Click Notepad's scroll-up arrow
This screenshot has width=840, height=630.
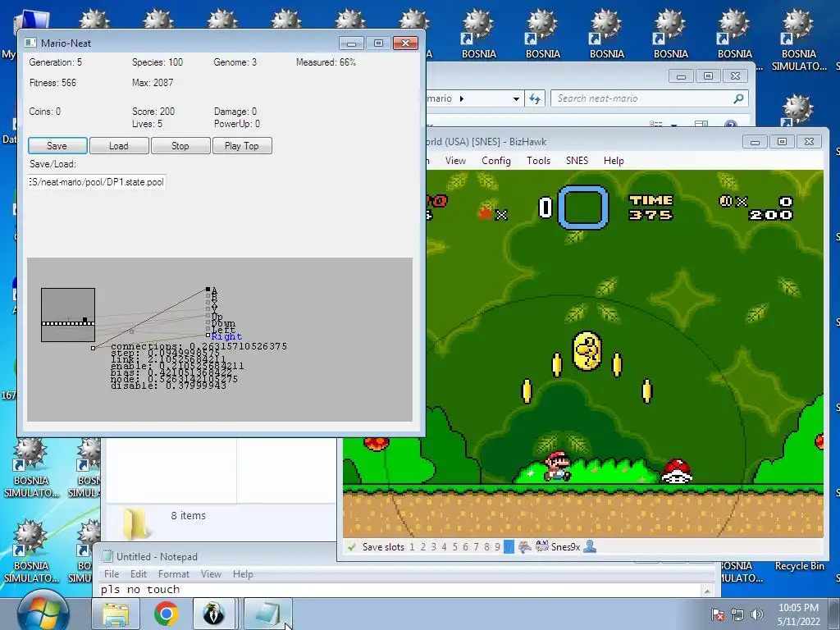[x=707, y=591]
